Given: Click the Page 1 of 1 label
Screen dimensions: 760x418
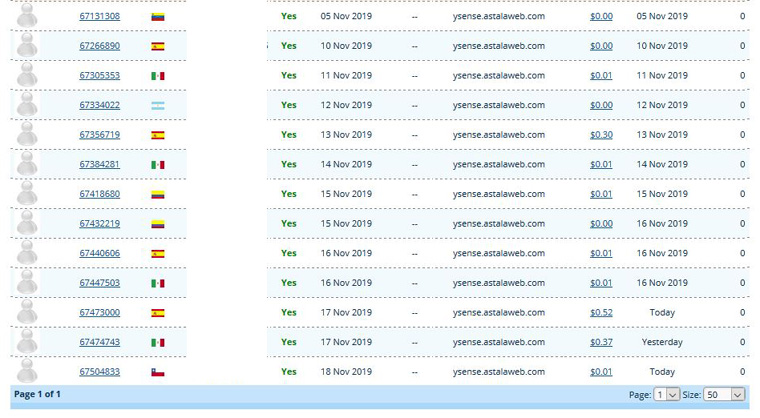Looking at the screenshot, I should (37, 395).
